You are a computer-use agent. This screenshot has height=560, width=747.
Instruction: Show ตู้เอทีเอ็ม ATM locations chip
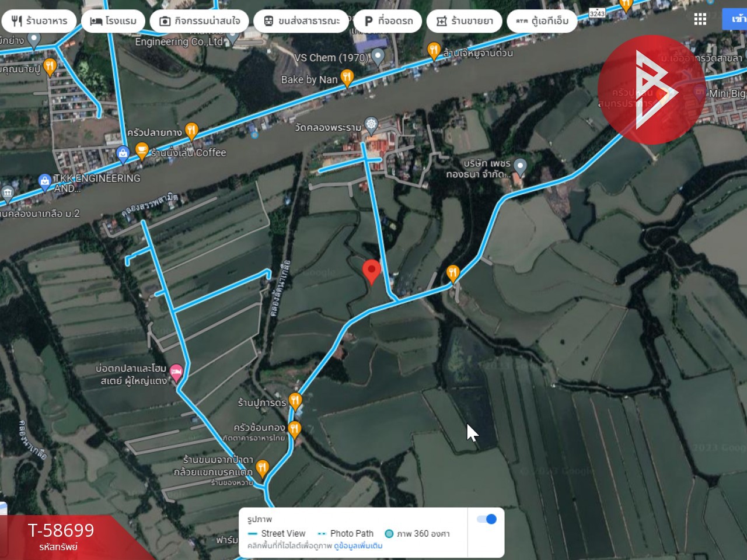click(x=542, y=21)
